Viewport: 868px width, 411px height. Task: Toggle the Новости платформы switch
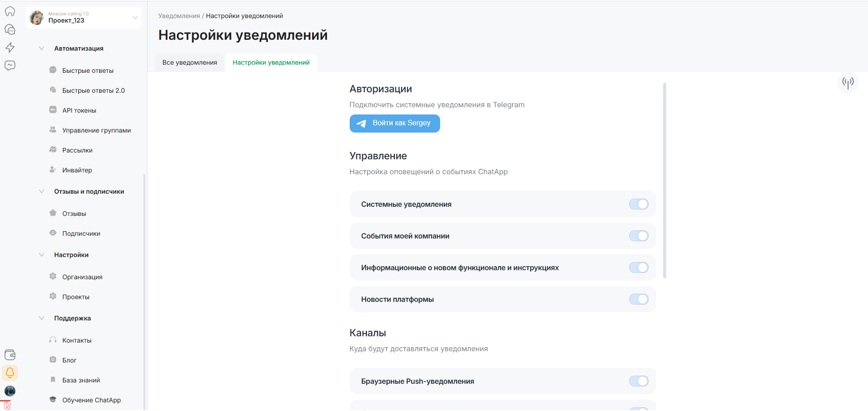point(638,299)
